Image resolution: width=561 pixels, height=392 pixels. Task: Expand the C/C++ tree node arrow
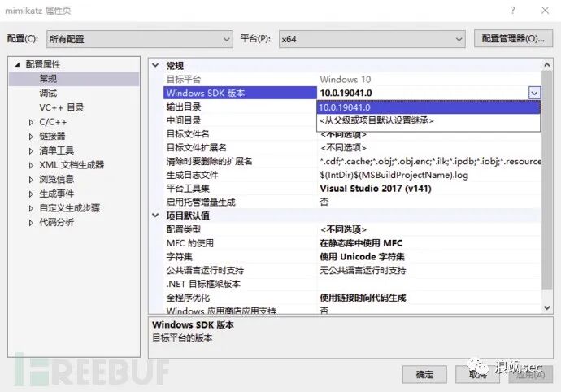pyautogui.click(x=31, y=123)
